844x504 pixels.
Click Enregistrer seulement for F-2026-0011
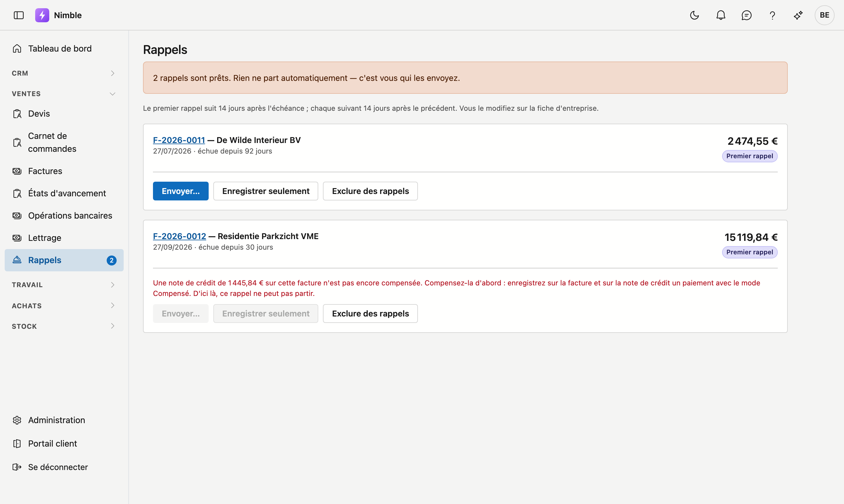click(x=266, y=191)
